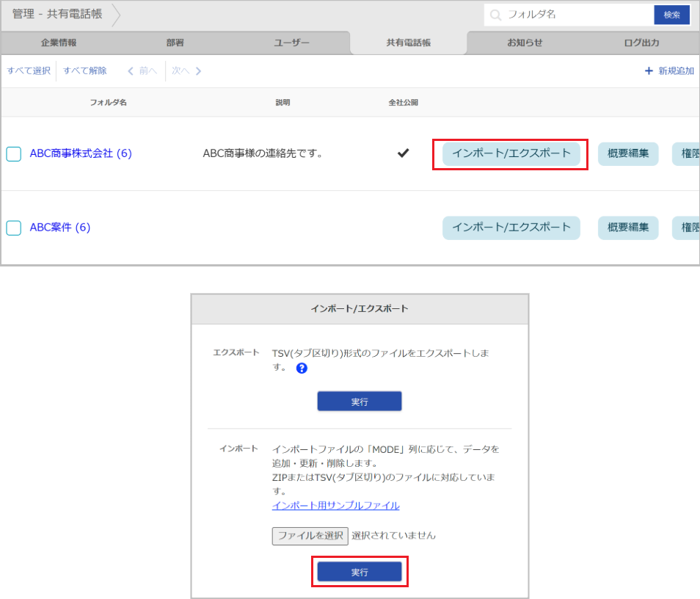The width and height of the screenshot is (700, 599).
Task: Click すべて解除 to deselect all
Action: pos(84,70)
